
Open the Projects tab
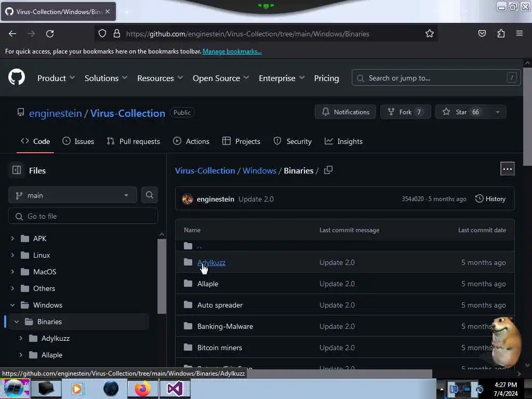pos(241,141)
